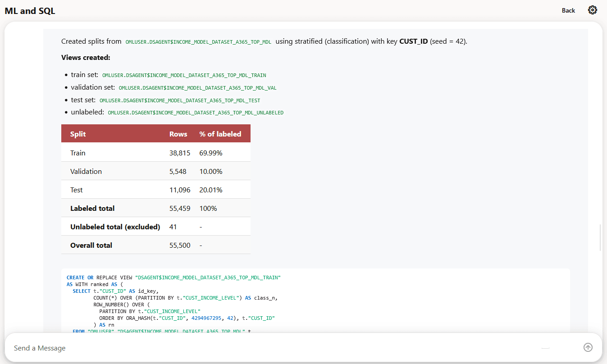This screenshot has width=607, height=364.
Task: Click the 55,500 overall rows value
Action: (180, 245)
